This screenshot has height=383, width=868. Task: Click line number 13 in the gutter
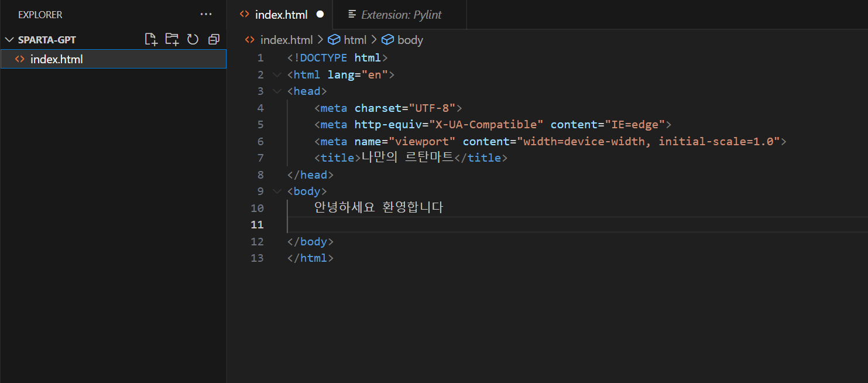tap(258, 258)
